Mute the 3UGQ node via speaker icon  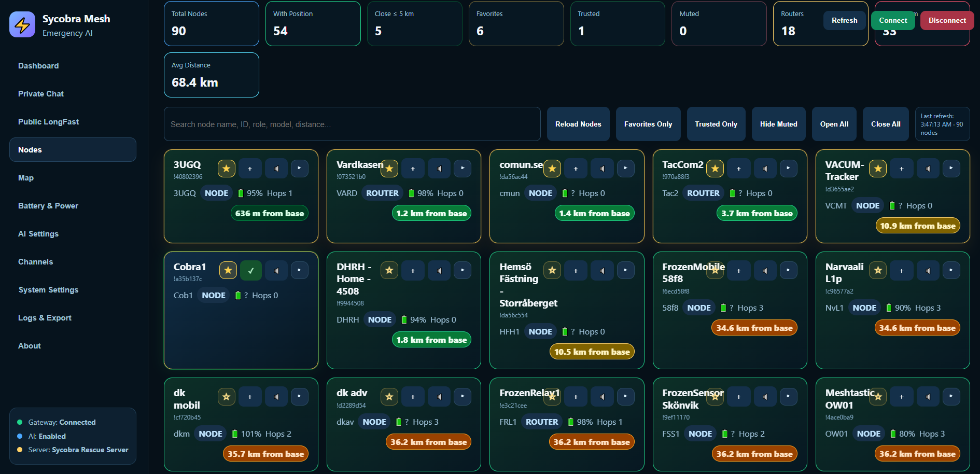pos(276,169)
